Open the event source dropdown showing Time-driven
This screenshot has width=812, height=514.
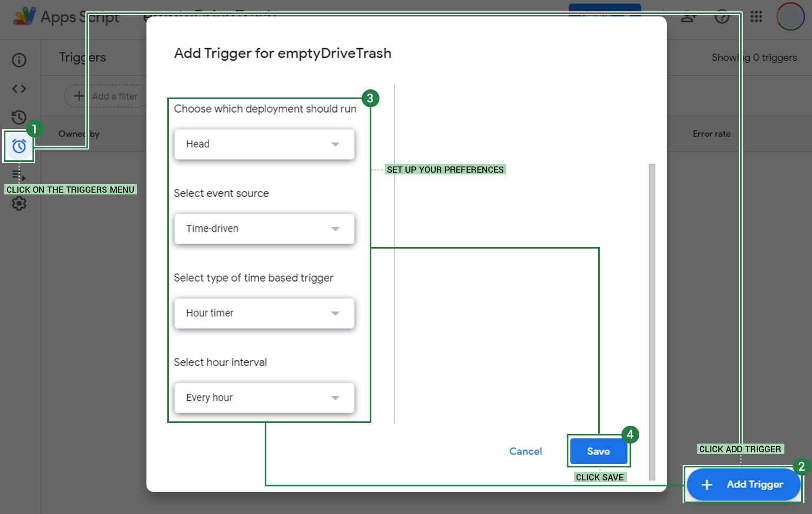[264, 229]
